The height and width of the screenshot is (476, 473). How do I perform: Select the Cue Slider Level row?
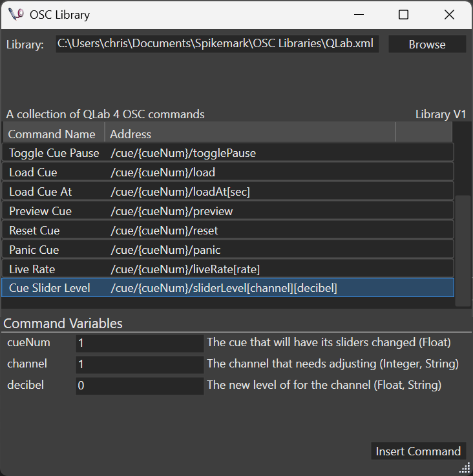[228, 287]
